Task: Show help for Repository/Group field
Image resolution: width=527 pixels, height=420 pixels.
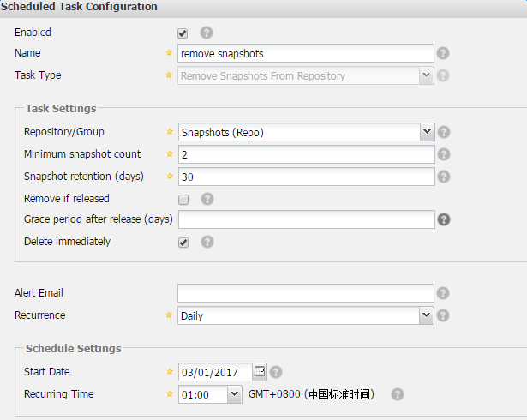Action: coord(444,132)
